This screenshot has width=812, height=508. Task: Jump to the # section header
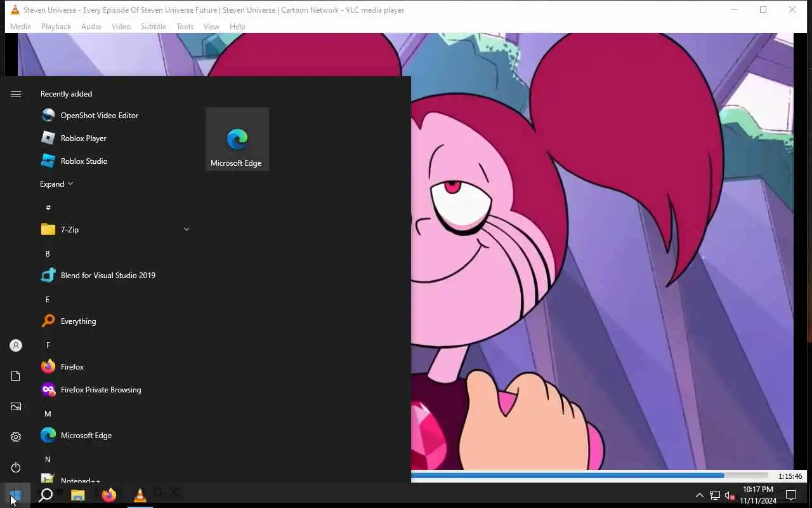point(48,208)
